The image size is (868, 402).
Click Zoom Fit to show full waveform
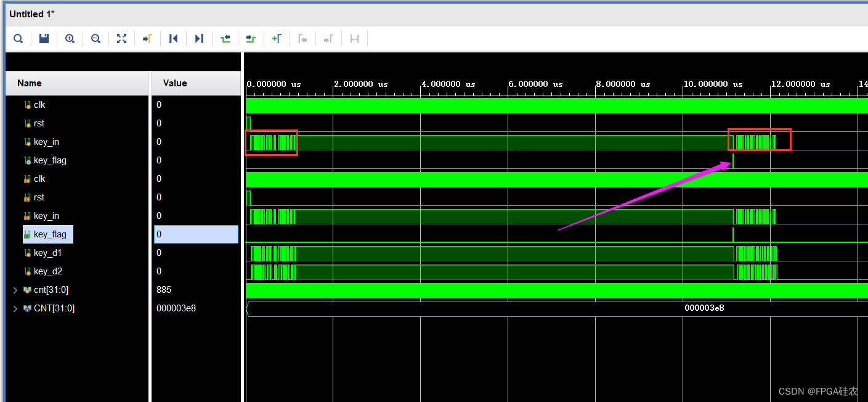click(x=121, y=38)
